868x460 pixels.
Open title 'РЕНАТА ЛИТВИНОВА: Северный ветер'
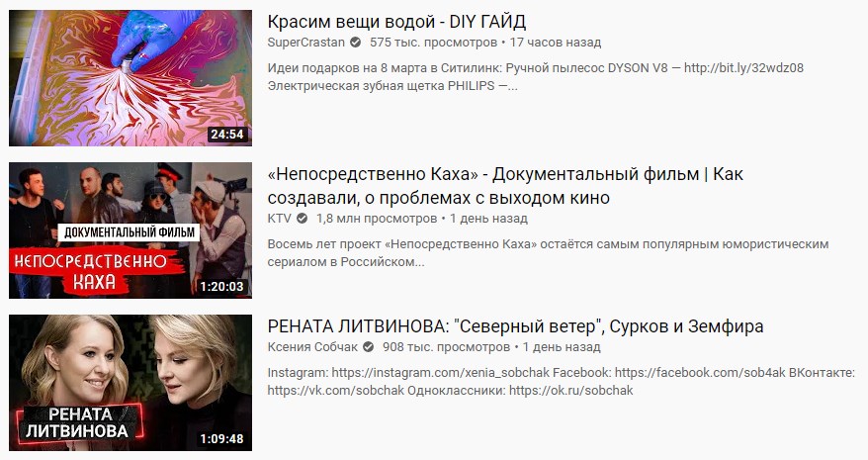[x=515, y=326]
